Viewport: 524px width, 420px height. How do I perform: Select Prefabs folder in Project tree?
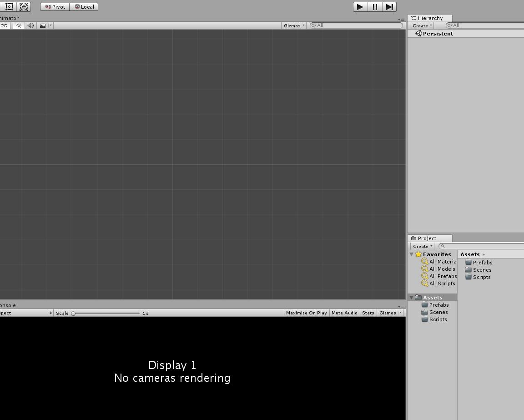coord(439,304)
